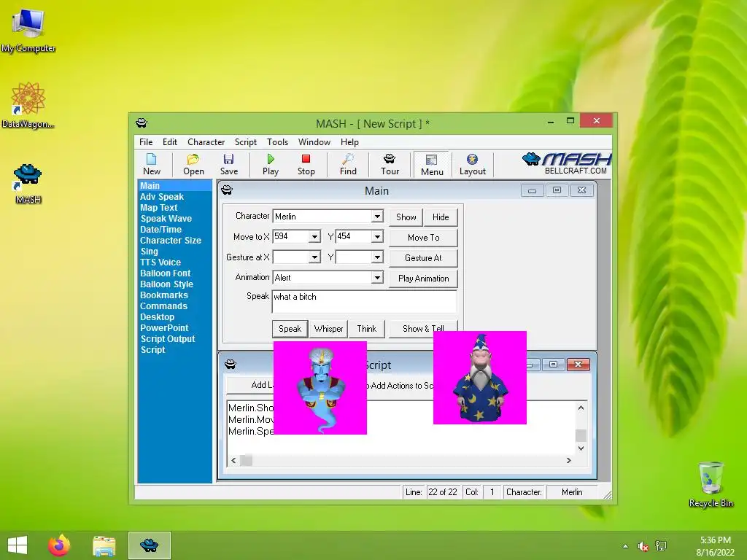The height and width of the screenshot is (560, 747).
Task: Open the File menu
Action: [146, 142]
